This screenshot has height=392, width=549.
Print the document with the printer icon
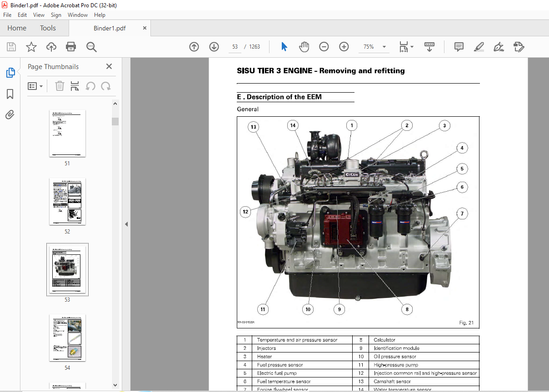point(71,47)
